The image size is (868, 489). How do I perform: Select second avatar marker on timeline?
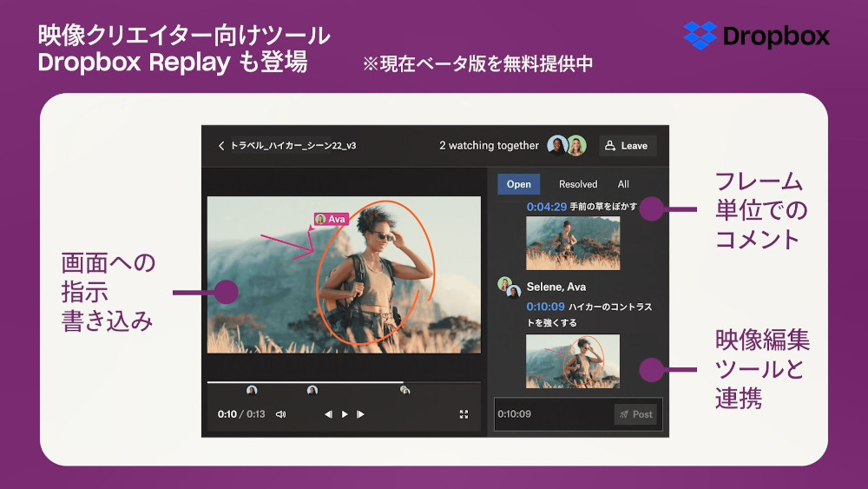pos(312,391)
